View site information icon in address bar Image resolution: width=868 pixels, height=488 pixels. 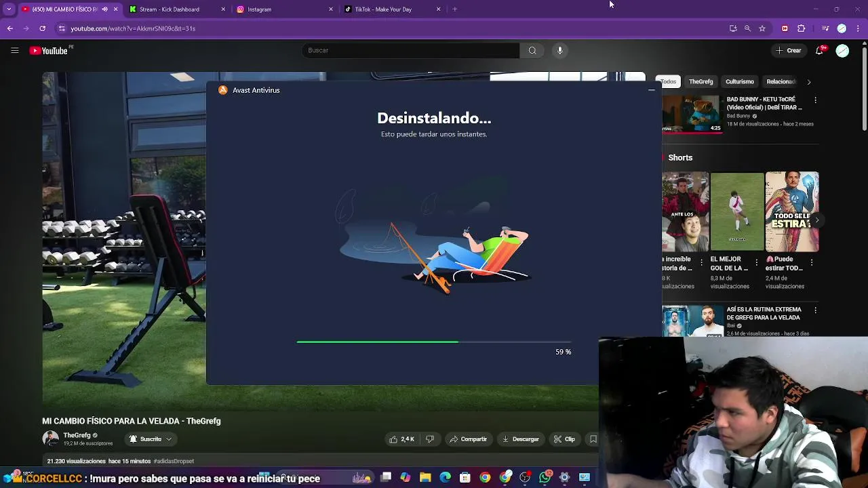[62, 28]
